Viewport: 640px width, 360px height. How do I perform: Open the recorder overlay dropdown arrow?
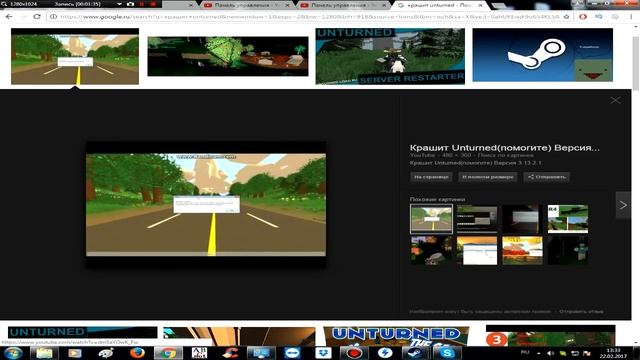119,4
